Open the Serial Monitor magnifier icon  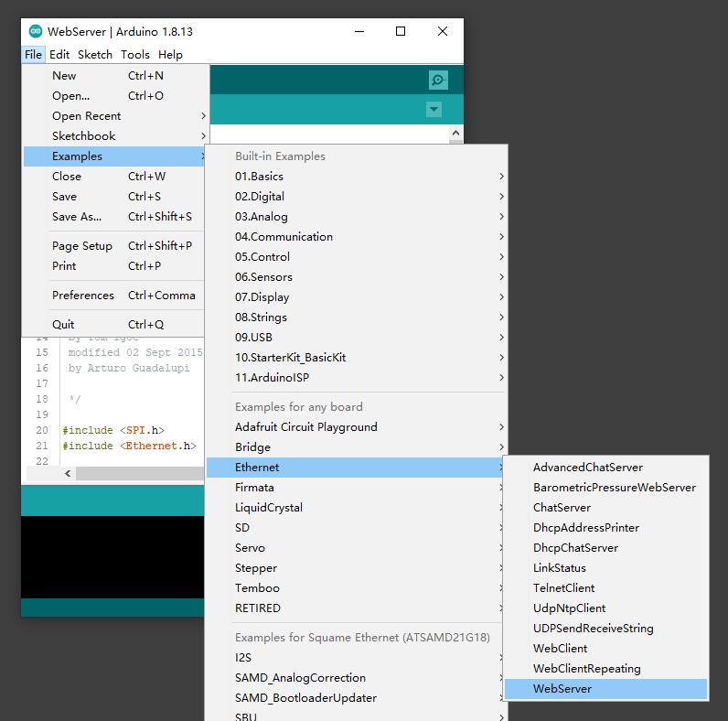click(x=438, y=80)
